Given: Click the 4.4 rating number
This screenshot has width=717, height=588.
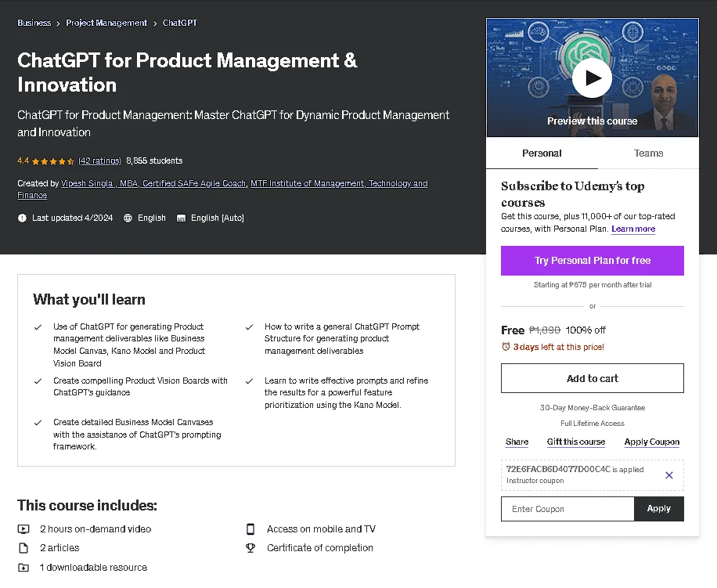Looking at the screenshot, I should coord(23,161).
